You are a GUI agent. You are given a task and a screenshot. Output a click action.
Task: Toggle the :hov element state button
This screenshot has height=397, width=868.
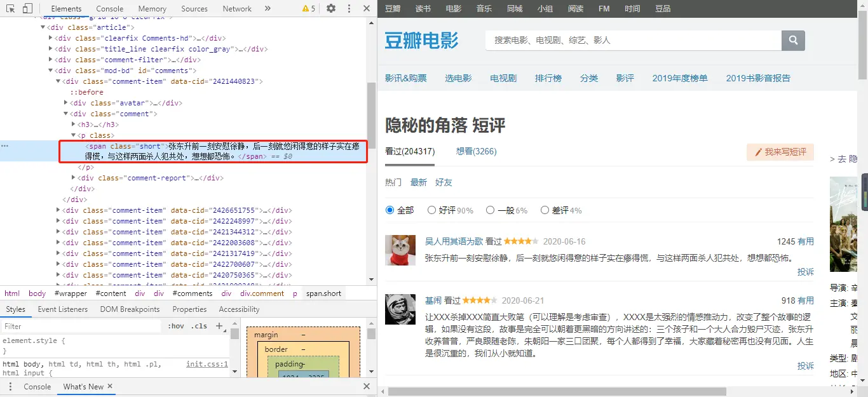[x=176, y=326]
